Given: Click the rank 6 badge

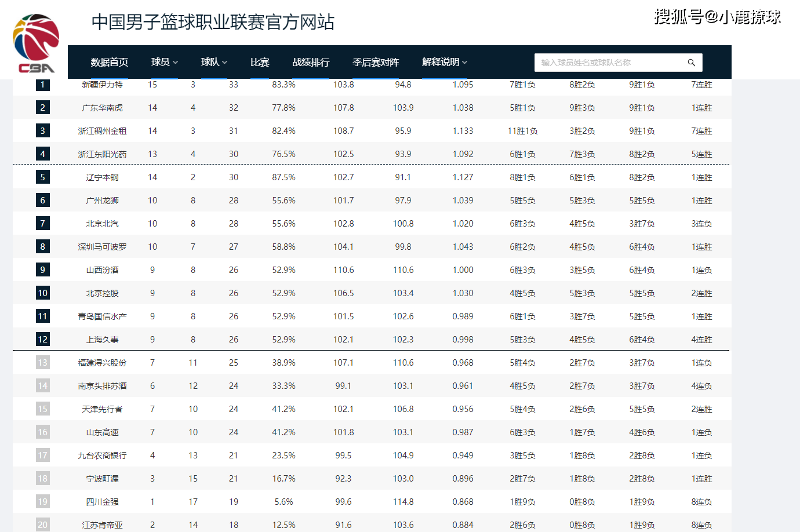Looking at the screenshot, I should (42, 200).
